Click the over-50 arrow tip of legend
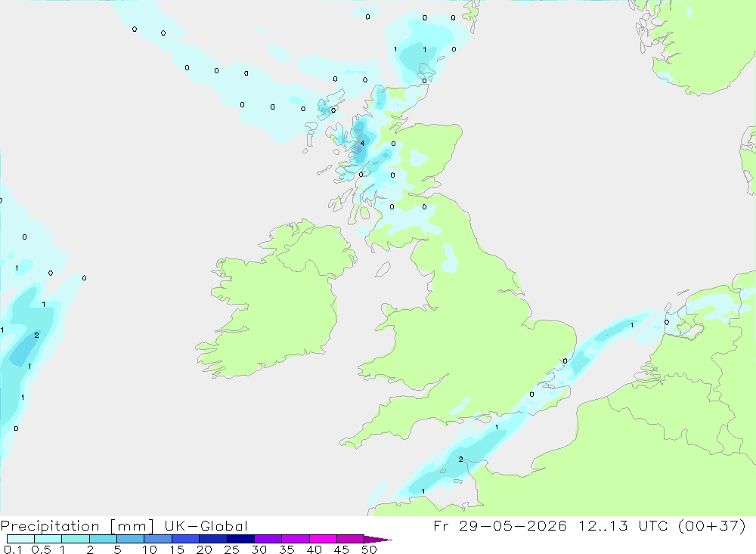The height and width of the screenshot is (554, 756). click(378, 539)
